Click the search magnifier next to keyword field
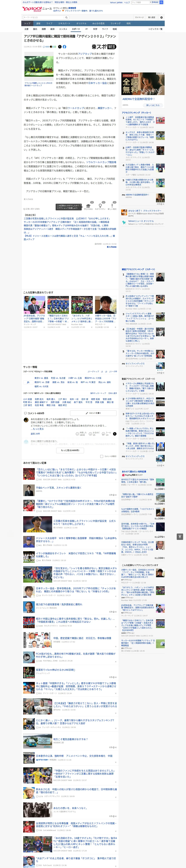Viewport: 186px width, 868px height. 66,17
